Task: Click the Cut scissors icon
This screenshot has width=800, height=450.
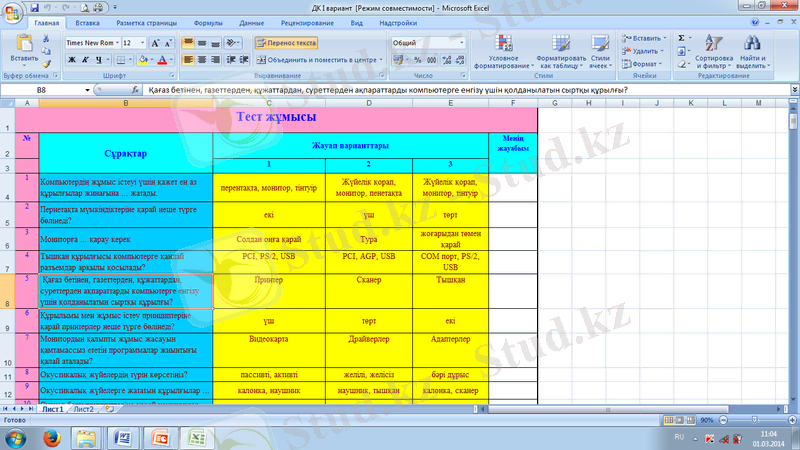Action: pos(45,37)
